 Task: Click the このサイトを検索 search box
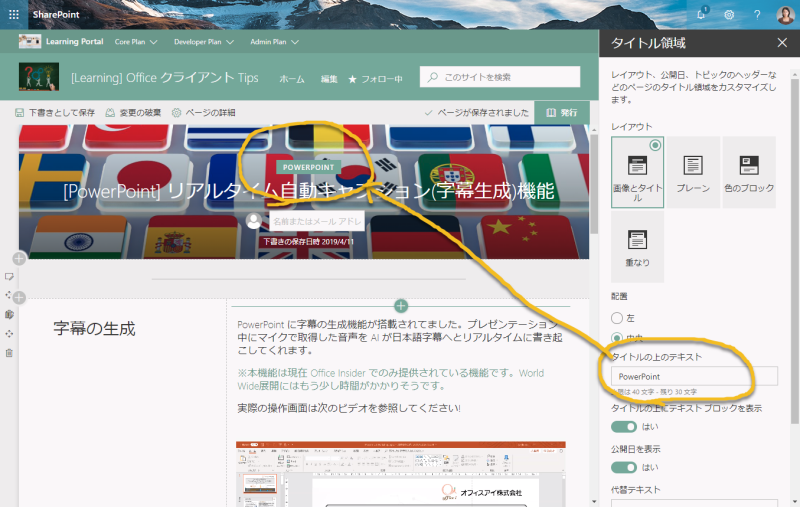click(500, 77)
